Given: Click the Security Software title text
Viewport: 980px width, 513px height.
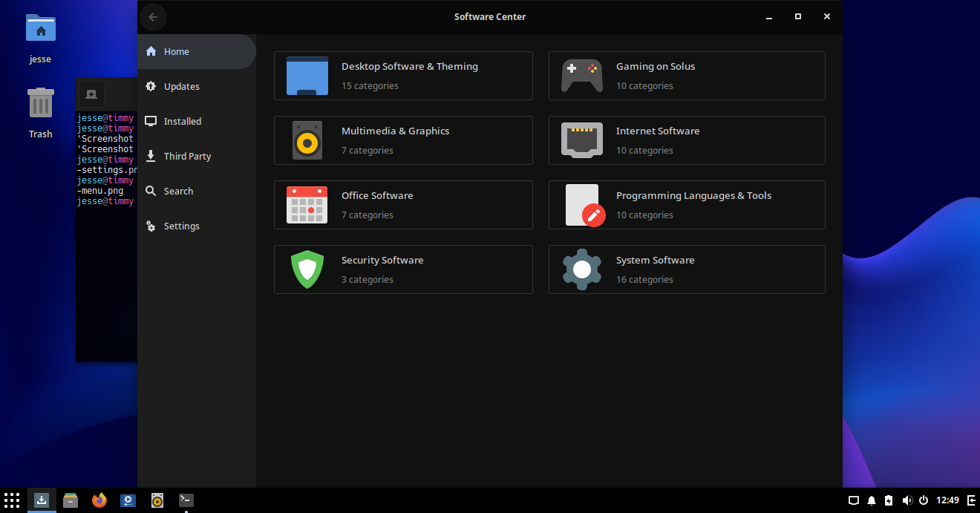Looking at the screenshot, I should tap(382, 261).
